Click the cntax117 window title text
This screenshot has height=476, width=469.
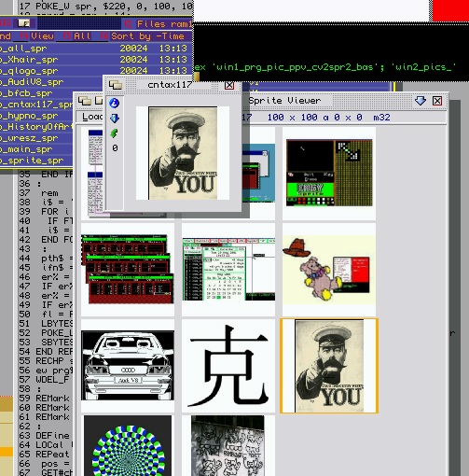(170, 85)
